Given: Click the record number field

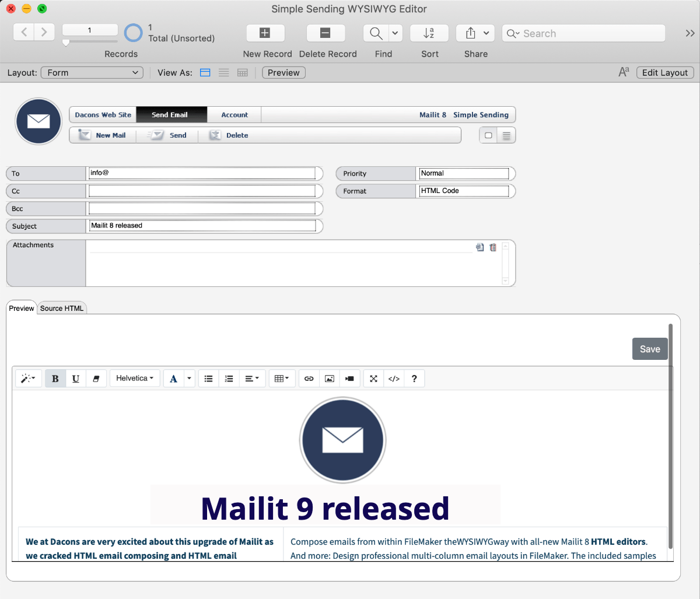Looking at the screenshot, I should point(90,30).
